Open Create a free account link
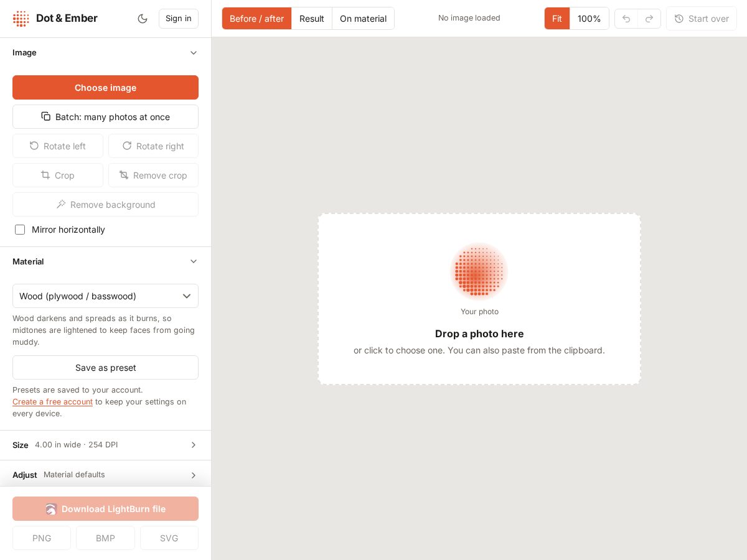Image resolution: width=747 pixels, height=560 pixels. [x=53, y=402]
